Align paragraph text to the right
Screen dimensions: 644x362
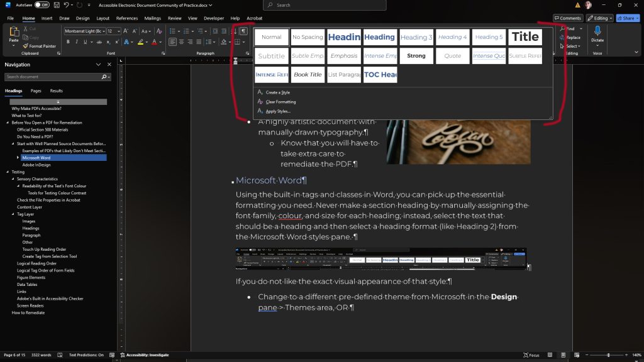click(190, 42)
